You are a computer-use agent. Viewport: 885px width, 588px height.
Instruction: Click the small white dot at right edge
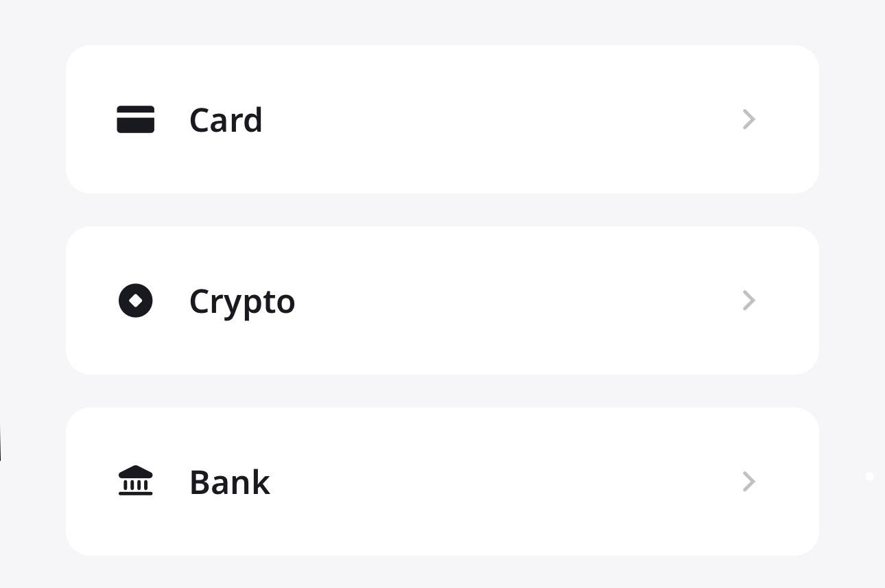(869, 476)
